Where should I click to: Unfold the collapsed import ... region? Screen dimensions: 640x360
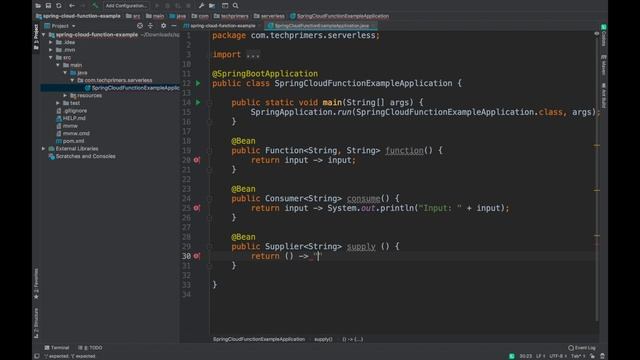tap(253, 54)
